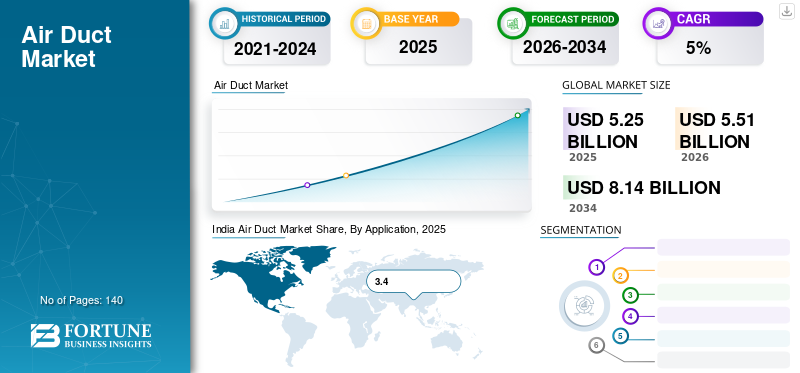Viewport: 800px width, 373px height.
Task: Click the India Air Duct Market Share heading
Action: [329, 229]
